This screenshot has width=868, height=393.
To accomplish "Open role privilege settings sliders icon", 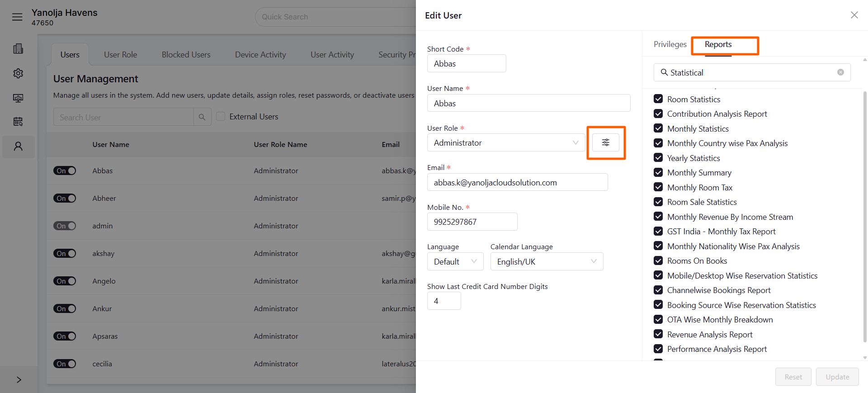I will [606, 142].
